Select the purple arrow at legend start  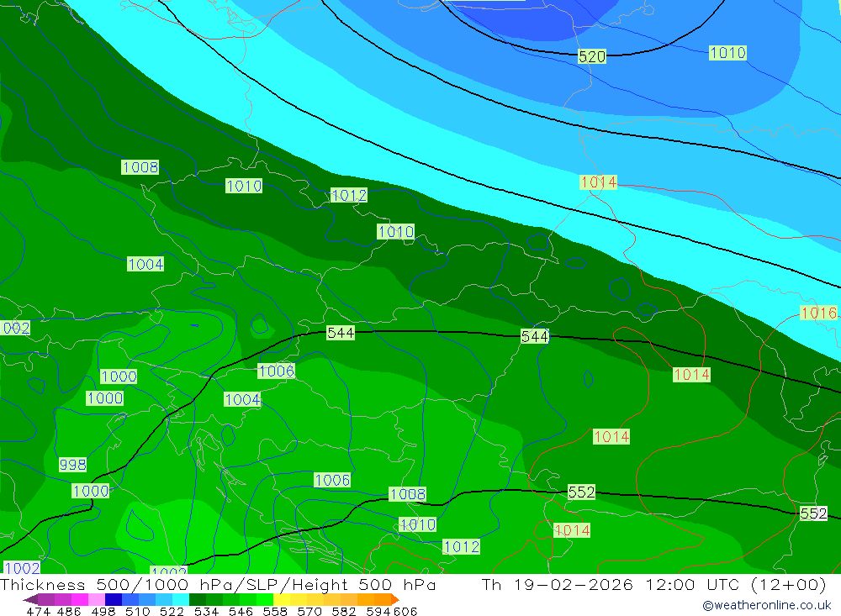[x=30, y=599]
